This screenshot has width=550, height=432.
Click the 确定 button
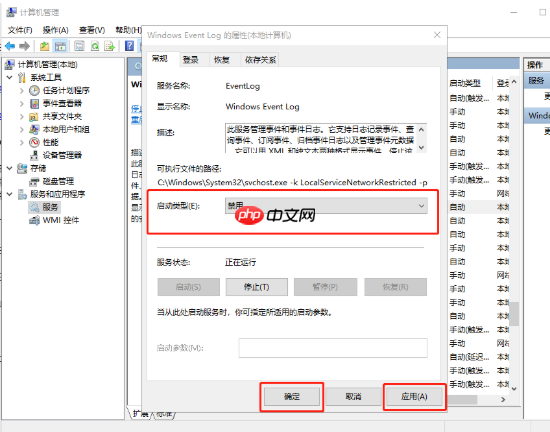292,397
